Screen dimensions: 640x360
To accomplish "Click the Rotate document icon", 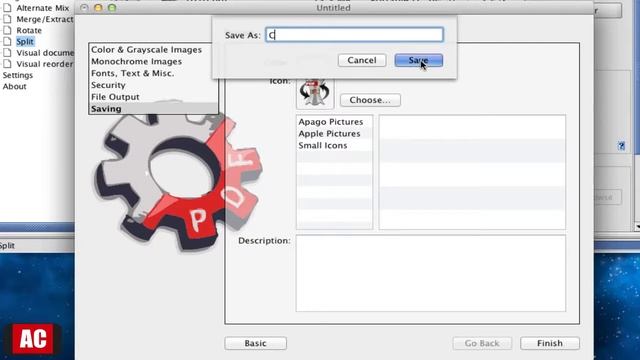I will click(7, 31).
